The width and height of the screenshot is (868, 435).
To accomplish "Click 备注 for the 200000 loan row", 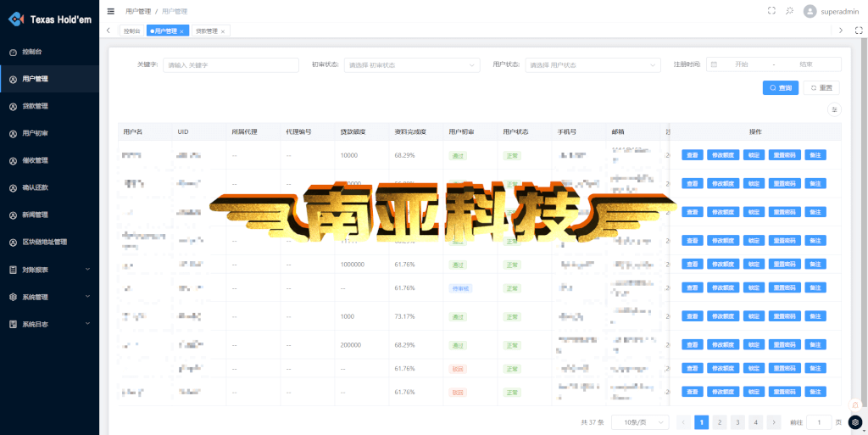I will point(815,345).
